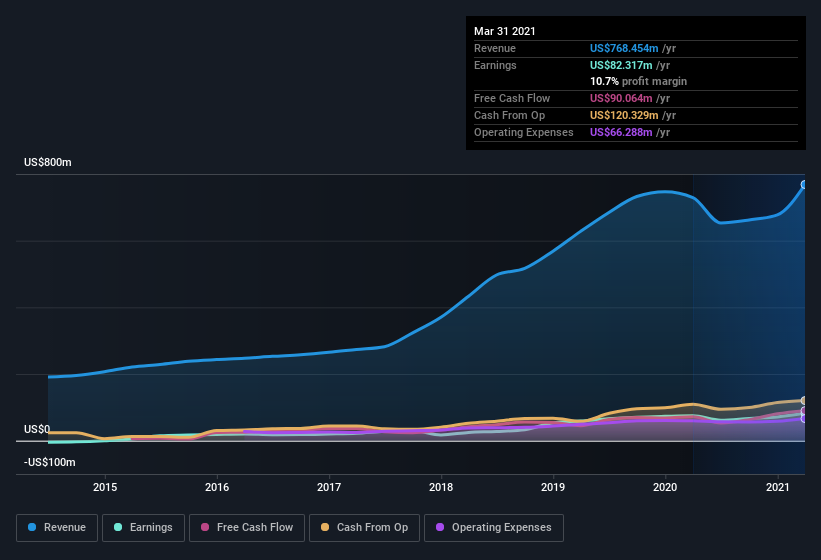The height and width of the screenshot is (560, 821).
Task: Click the Revenue data point marker
Action: click(804, 185)
